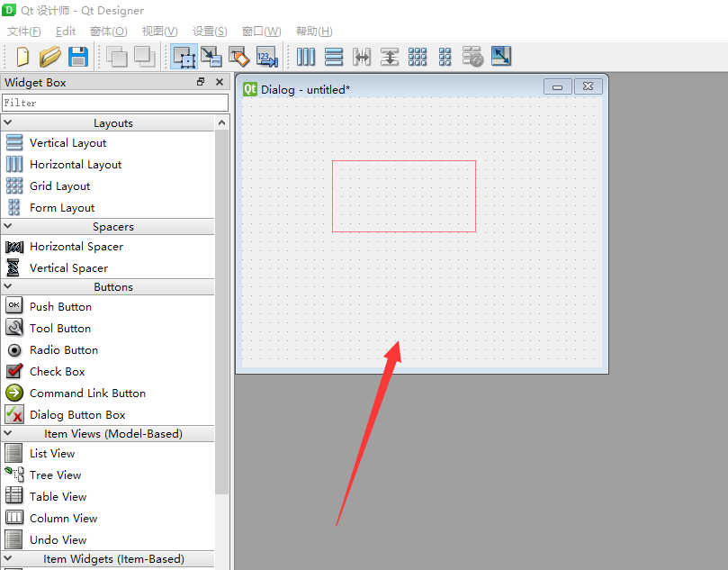The height and width of the screenshot is (570, 728).
Task: Collapse the Item Views (Model-Based) category
Action: click(x=8, y=433)
